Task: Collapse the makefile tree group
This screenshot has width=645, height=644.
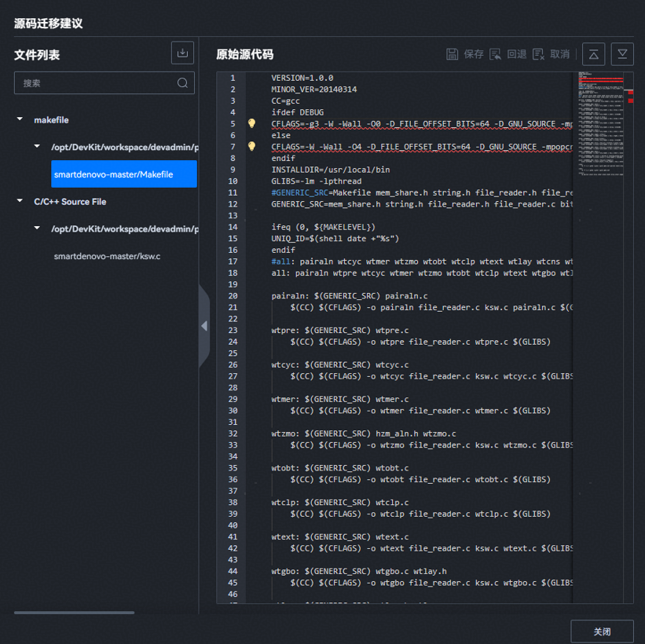Action: tap(20, 119)
